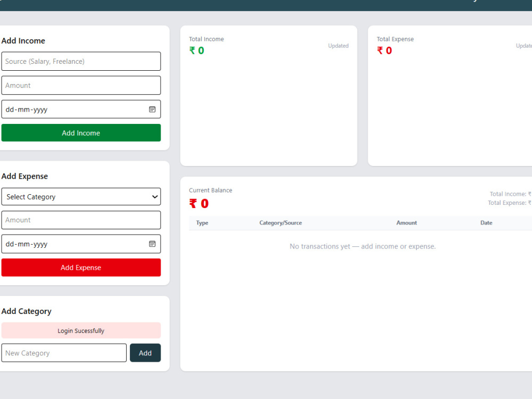Click the Total Expense summary beside Current Balance
This screenshot has height=399, width=532.
point(510,203)
